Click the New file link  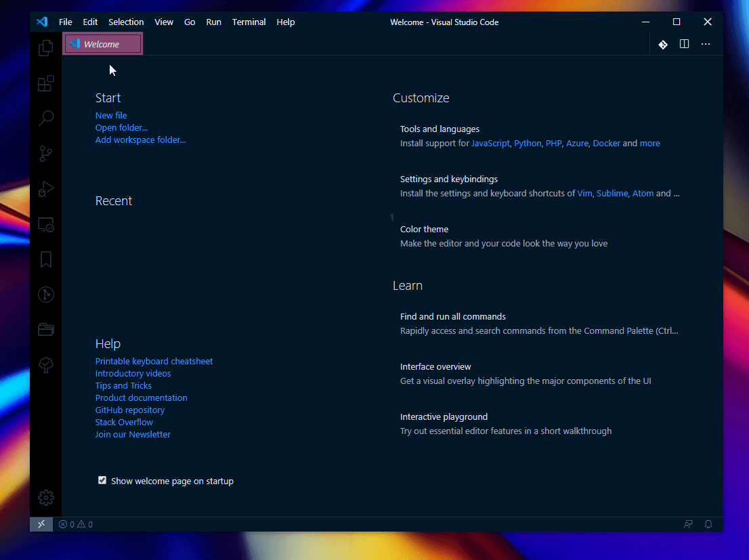point(111,115)
